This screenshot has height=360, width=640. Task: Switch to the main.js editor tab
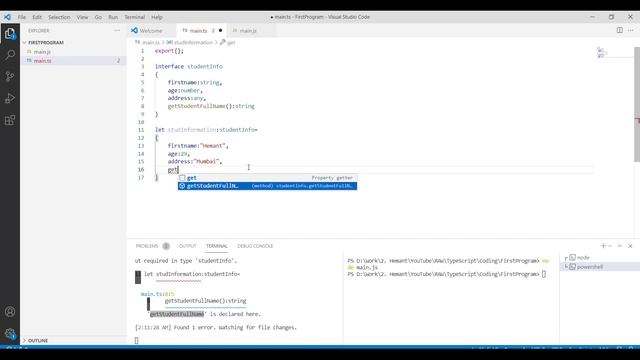point(248,31)
